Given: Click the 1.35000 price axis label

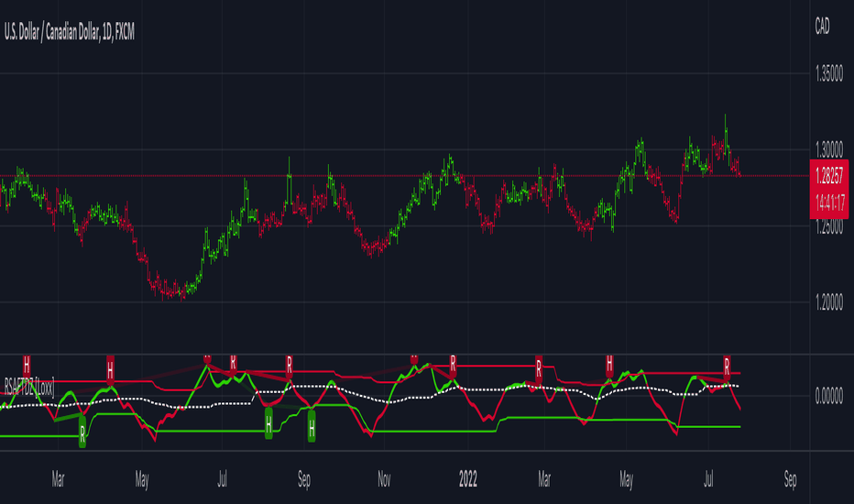Looking at the screenshot, I should pos(829,73).
